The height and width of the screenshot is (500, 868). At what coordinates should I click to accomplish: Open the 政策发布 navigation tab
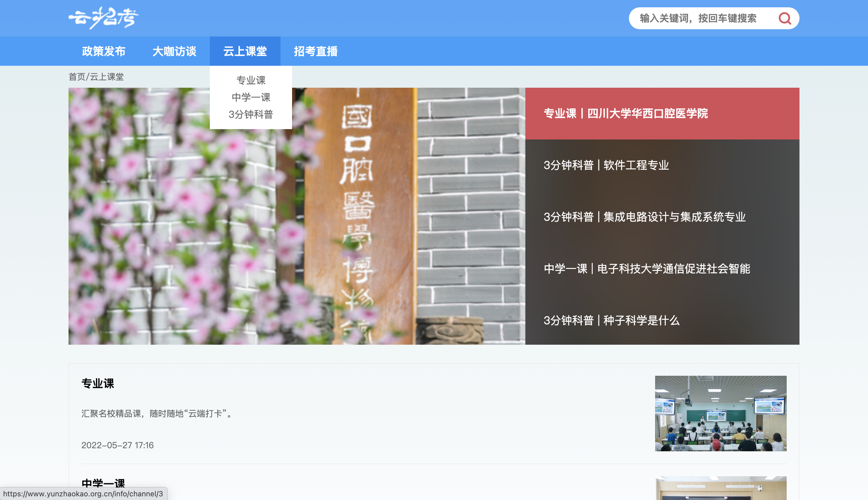coord(104,51)
